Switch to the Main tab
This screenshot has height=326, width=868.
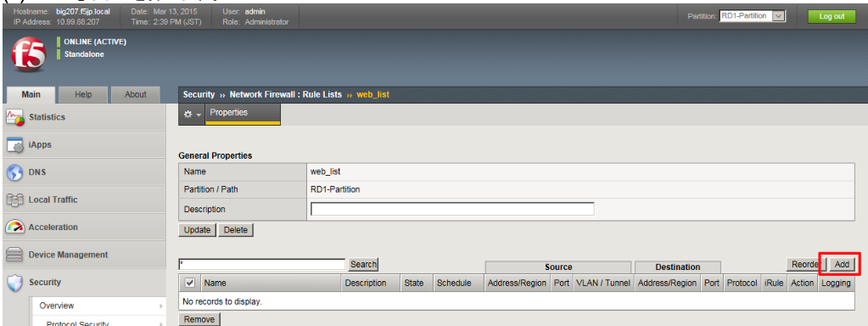[x=31, y=94]
